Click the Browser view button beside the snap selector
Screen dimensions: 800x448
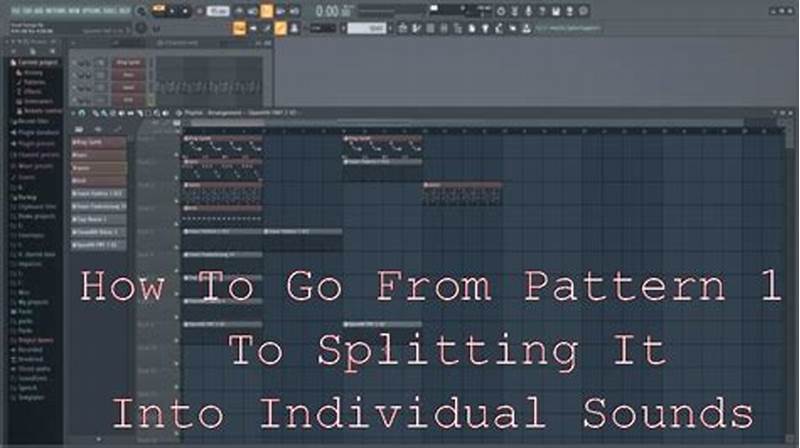click(x=294, y=28)
